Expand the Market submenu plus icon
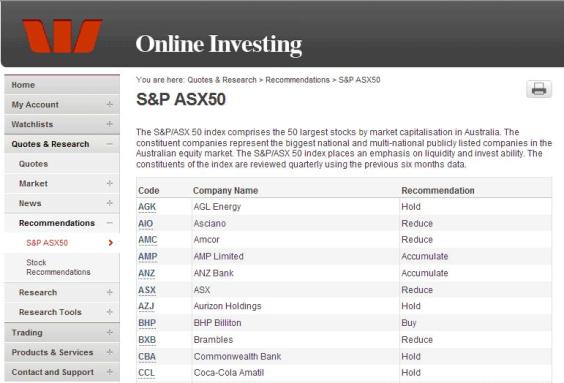This screenshot has width=564, height=383. coord(110,183)
